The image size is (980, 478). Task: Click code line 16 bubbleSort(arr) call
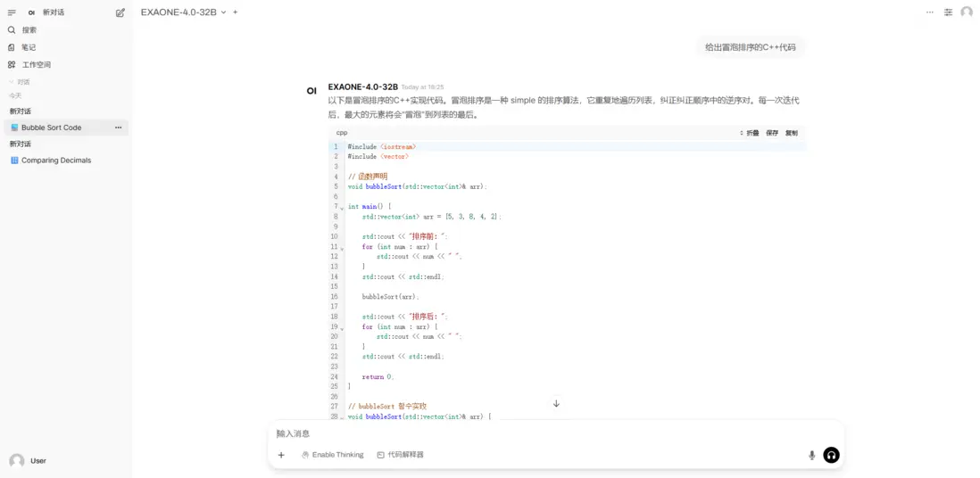pyautogui.click(x=391, y=297)
